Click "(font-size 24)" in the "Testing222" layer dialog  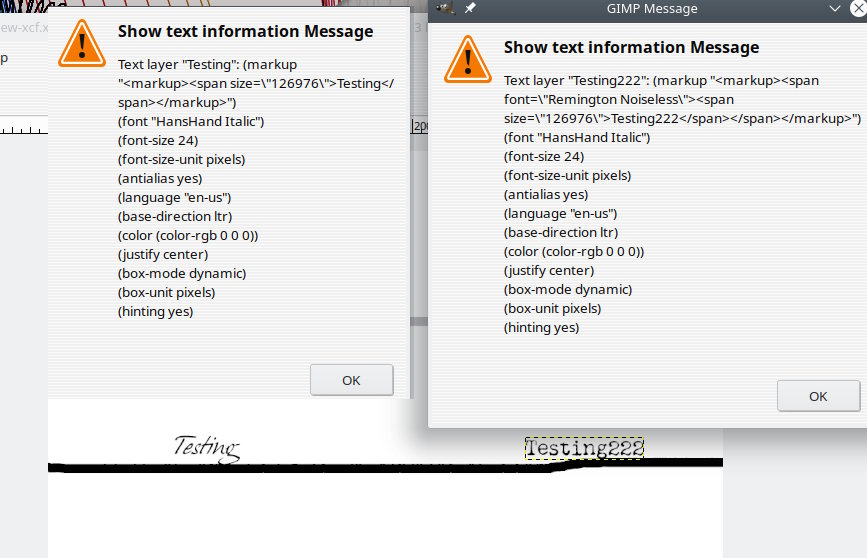tap(544, 157)
